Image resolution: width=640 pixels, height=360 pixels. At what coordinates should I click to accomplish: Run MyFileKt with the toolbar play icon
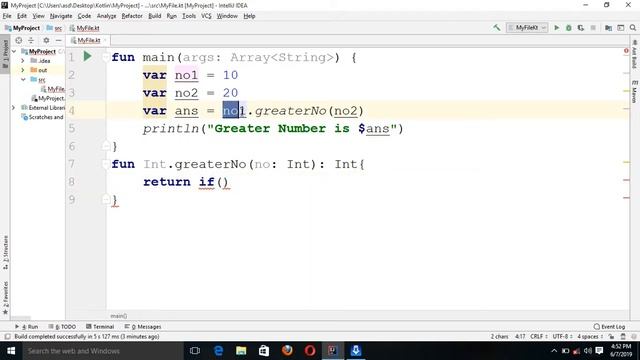556,28
